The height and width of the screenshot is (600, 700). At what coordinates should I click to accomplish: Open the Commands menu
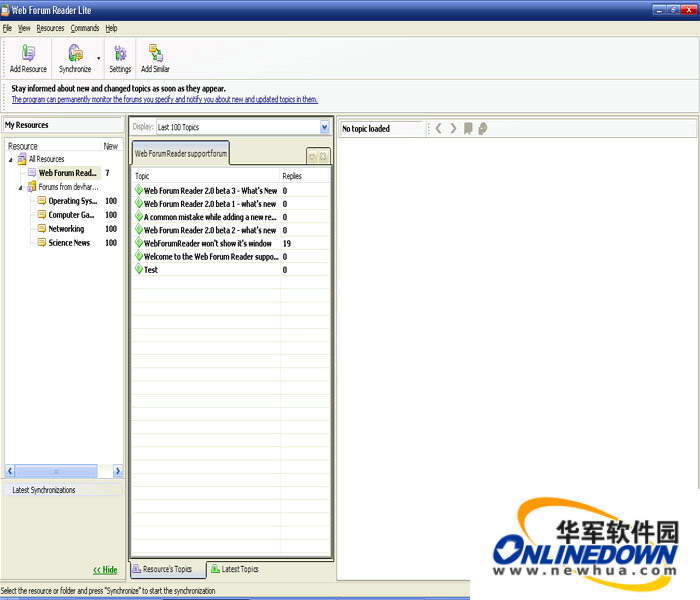point(85,28)
